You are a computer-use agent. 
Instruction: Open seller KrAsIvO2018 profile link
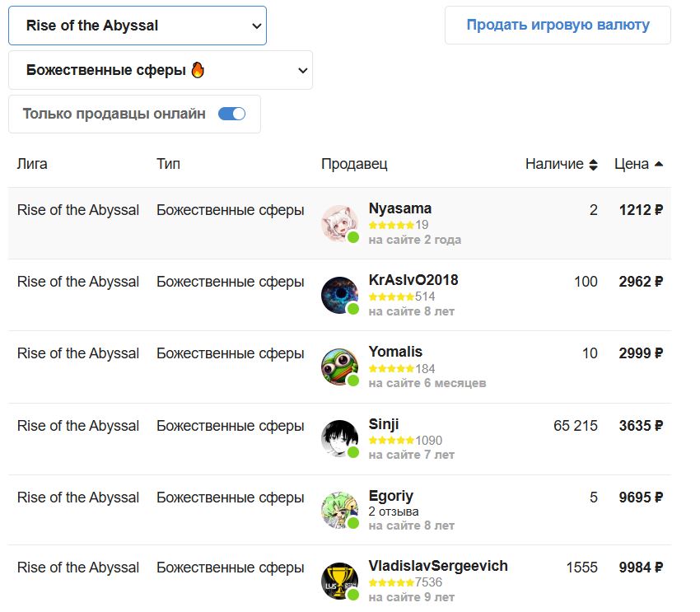click(413, 280)
